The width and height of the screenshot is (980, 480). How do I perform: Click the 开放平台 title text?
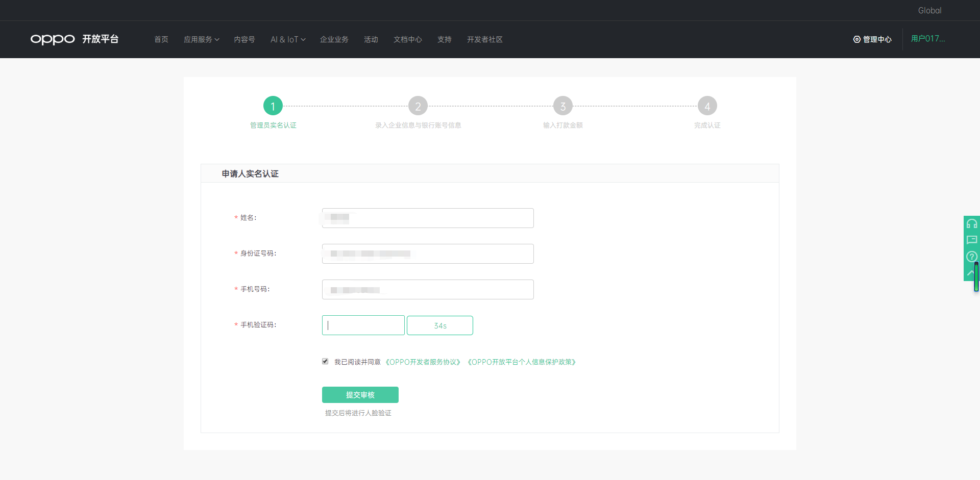click(x=101, y=39)
